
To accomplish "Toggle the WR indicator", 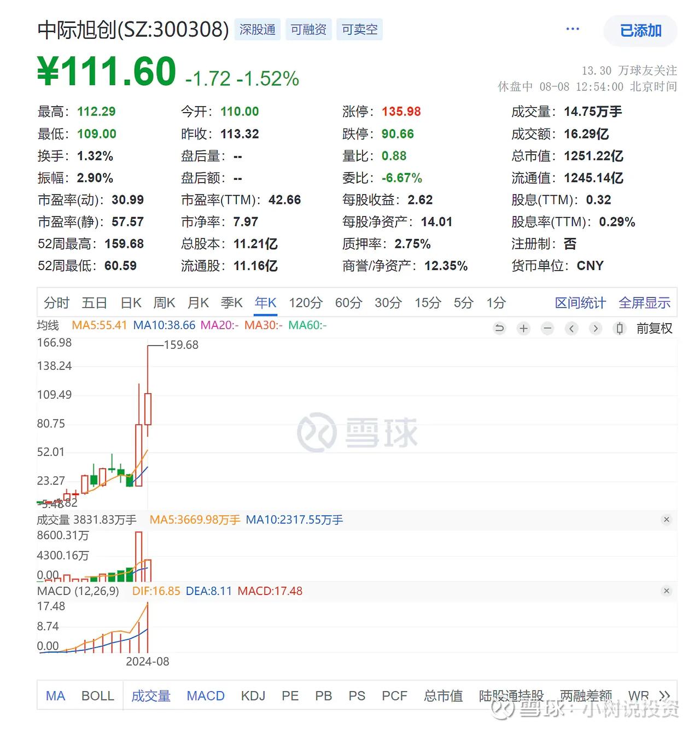I will click(x=638, y=696).
